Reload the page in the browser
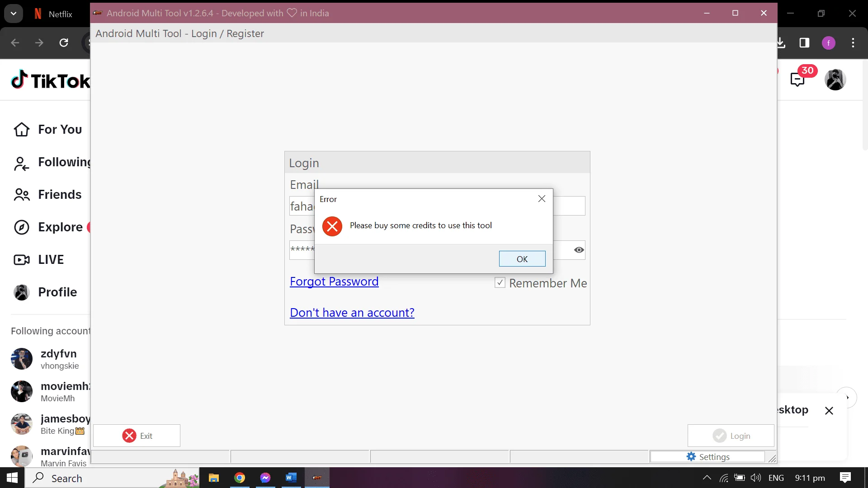The height and width of the screenshot is (488, 868). 64,43
